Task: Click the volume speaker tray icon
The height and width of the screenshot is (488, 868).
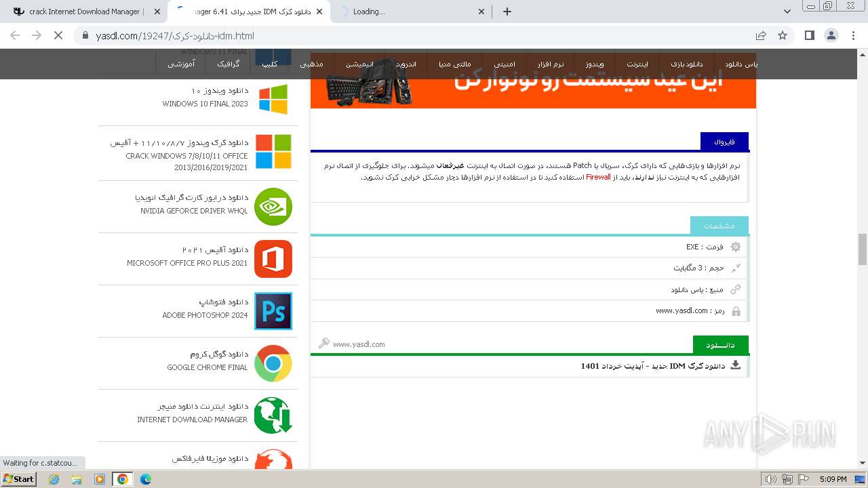Action: point(770,479)
